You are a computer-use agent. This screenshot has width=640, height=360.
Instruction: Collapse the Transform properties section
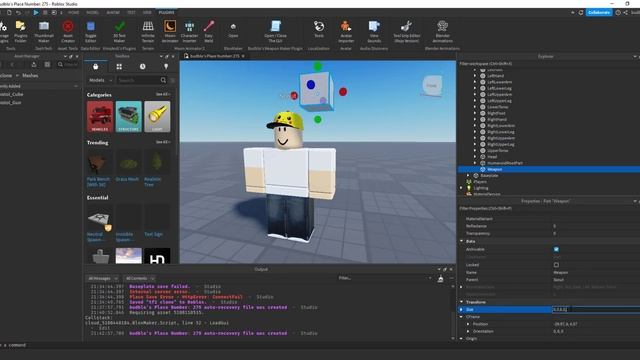[462, 302]
